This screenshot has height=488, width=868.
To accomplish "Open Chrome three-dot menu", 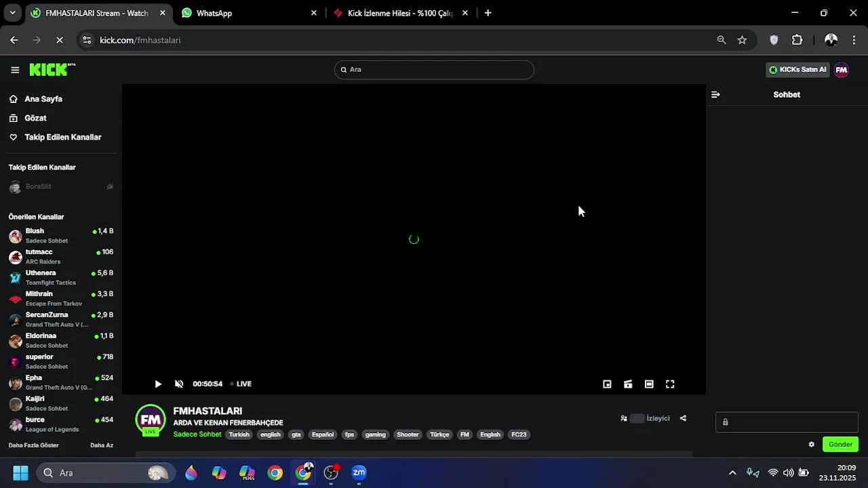I will pos(854,40).
